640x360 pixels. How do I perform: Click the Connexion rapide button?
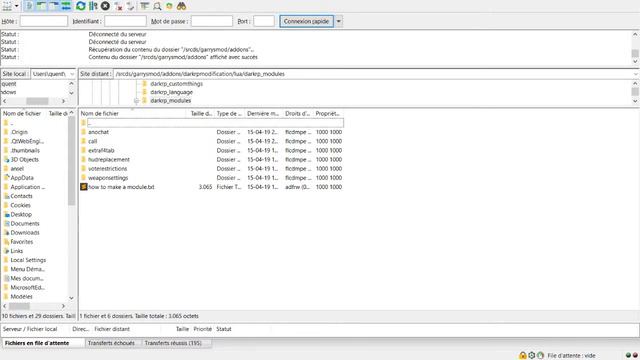(x=307, y=21)
